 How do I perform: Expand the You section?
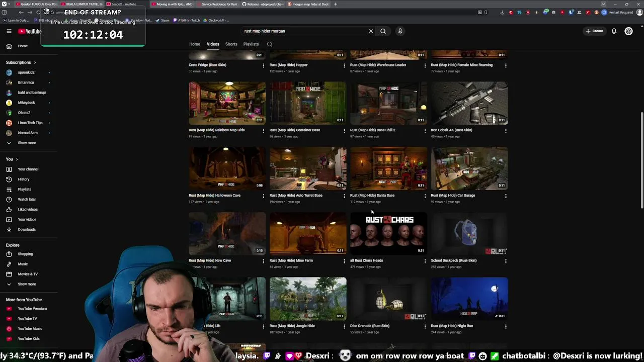[13, 159]
